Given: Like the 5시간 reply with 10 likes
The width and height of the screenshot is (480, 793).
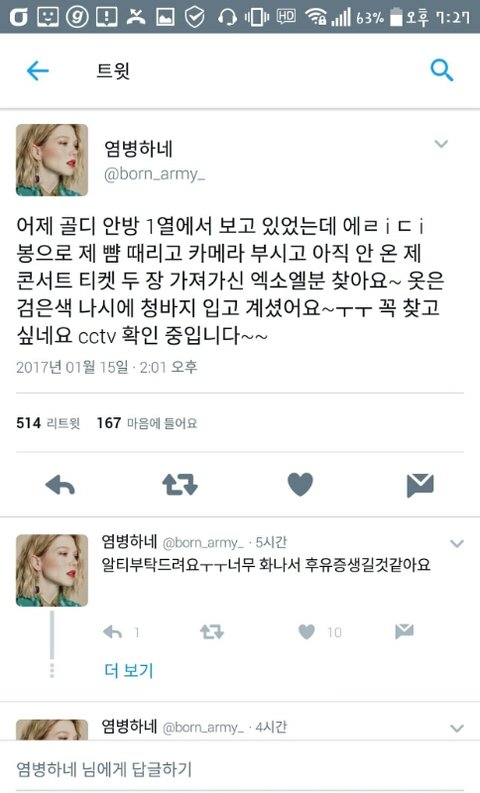Looking at the screenshot, I should (307, 632).
